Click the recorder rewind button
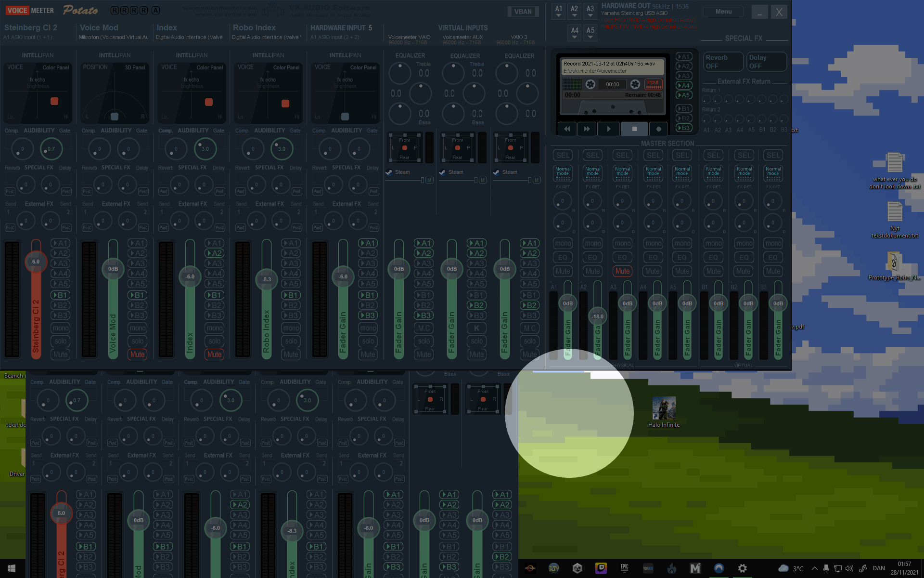The width and height of the screenshot is (924, 578). (567, 129)
